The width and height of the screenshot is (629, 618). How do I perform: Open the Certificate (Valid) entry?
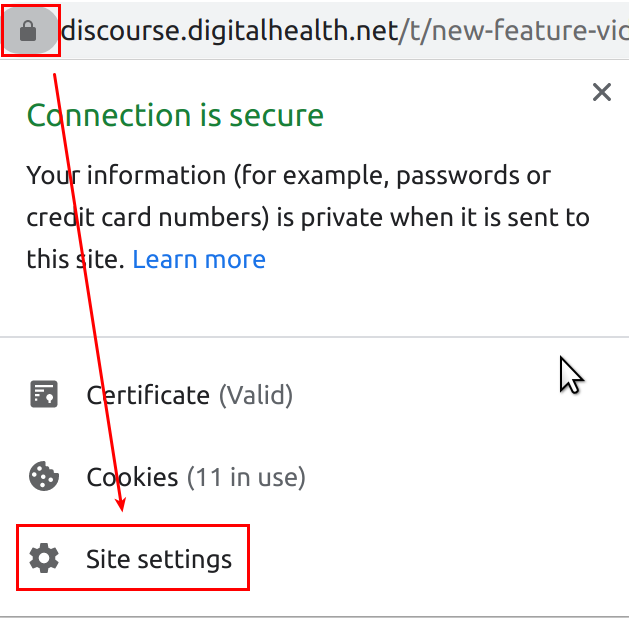189,395
